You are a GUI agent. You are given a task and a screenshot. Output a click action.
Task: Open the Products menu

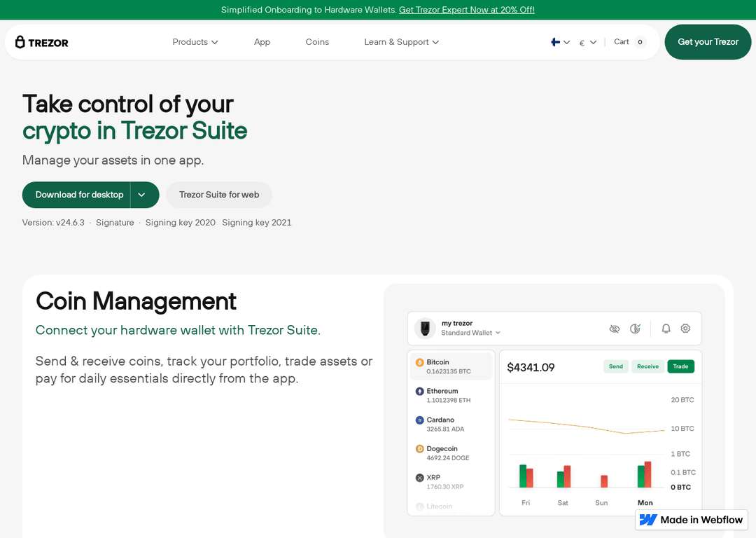coord(195,42)
